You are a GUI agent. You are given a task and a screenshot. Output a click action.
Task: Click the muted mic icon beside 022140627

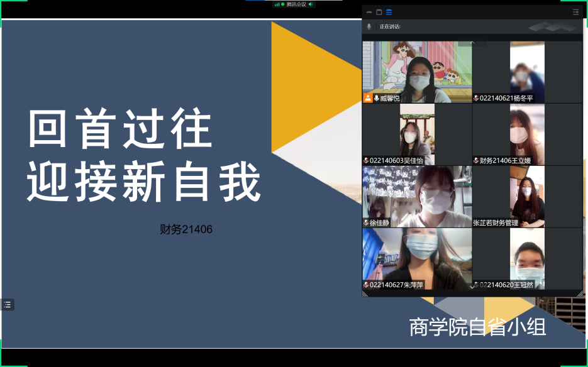[x=366, y=285]
